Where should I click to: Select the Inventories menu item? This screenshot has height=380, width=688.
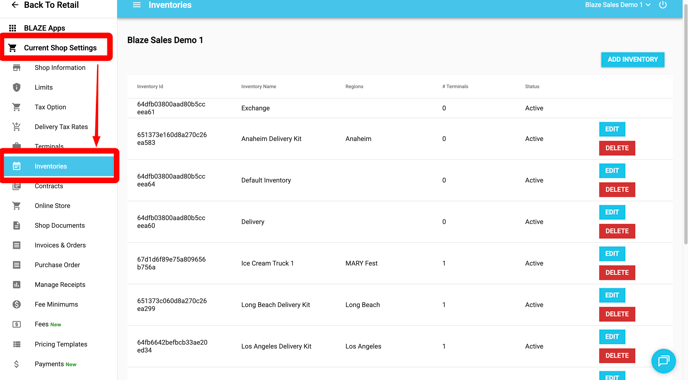click(59, 166)
